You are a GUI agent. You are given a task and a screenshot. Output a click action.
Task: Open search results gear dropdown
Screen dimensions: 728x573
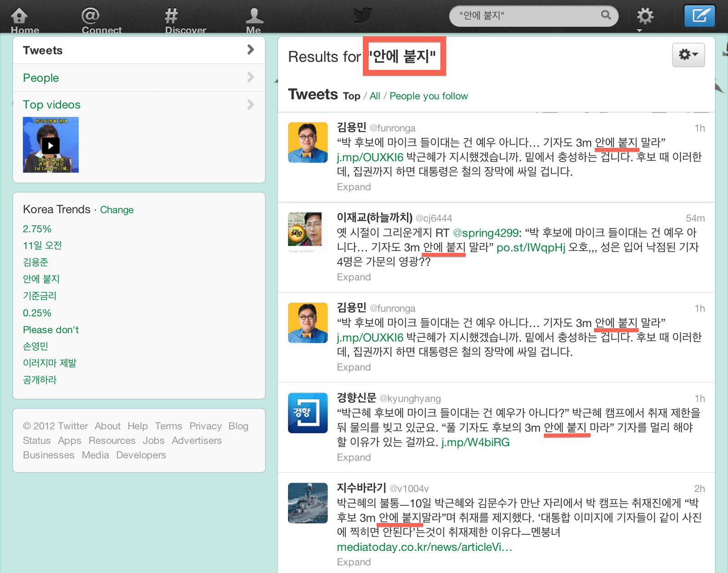pyautogui.click(x=688, y=55)
